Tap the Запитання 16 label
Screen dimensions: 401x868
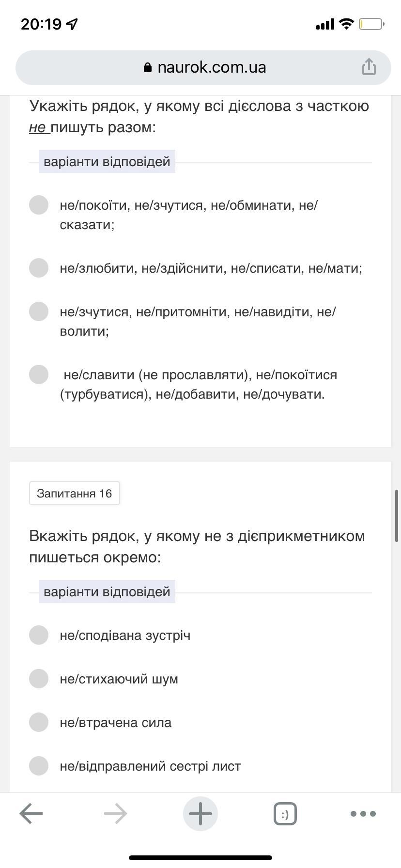[x=74, y=493]
